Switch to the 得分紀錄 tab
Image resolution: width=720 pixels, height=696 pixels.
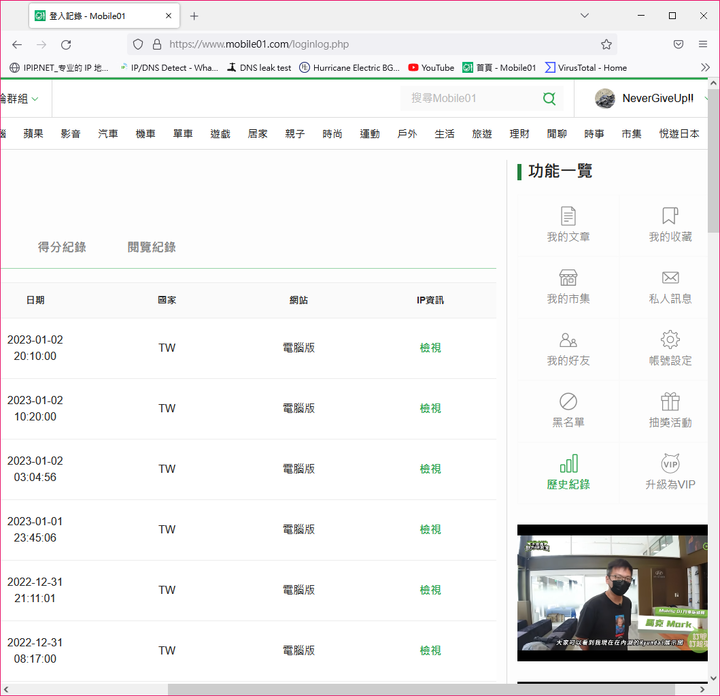[62, 247]
